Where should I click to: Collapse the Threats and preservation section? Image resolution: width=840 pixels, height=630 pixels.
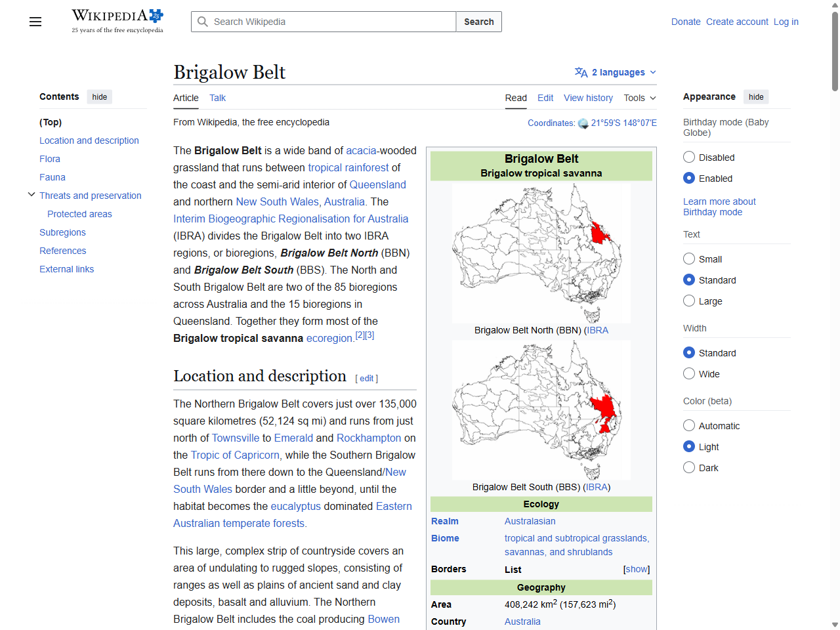pyautogui.click(x=31, y=194)
